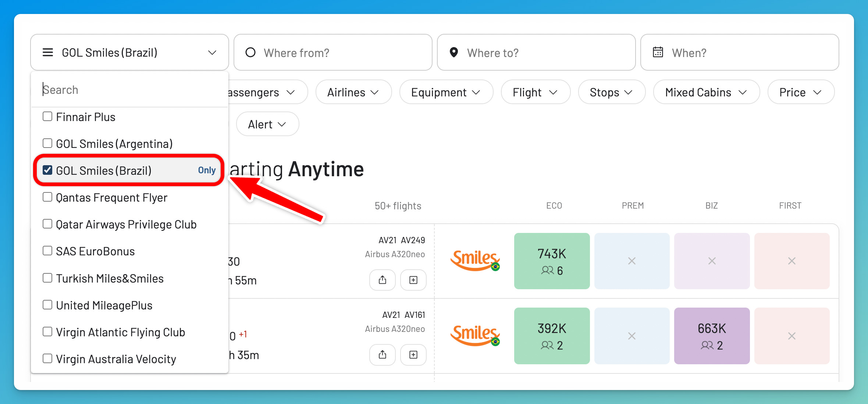
Task: Select the 743K economy fare cell
Action: click(552, 261)
